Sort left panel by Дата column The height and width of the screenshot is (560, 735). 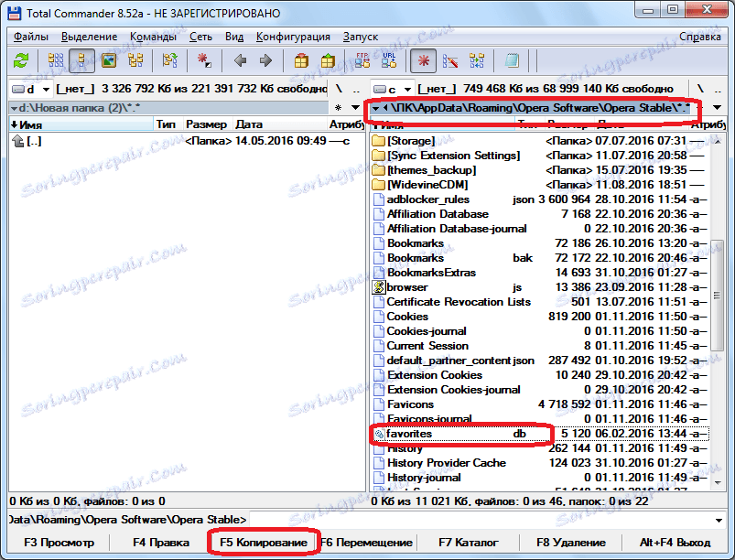(280, 124)
